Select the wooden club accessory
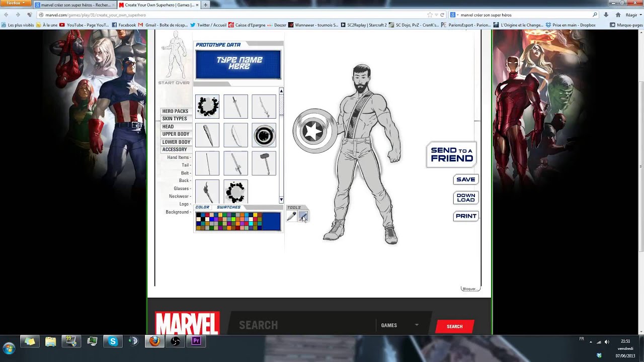The image size is (644, 362). coord(207,135)
